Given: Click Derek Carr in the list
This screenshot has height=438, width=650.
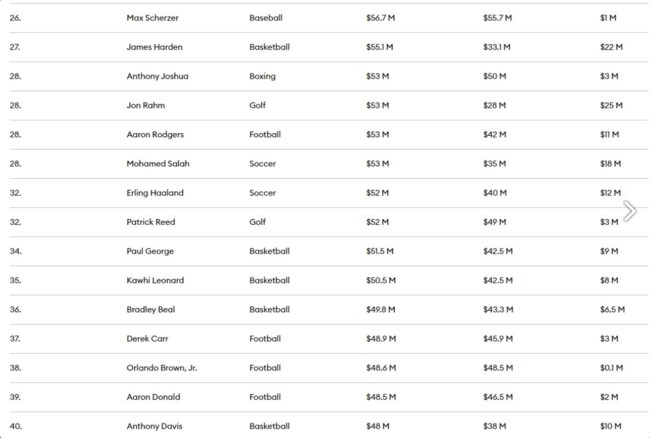Looking at the screenshot, I should point(147,339).
